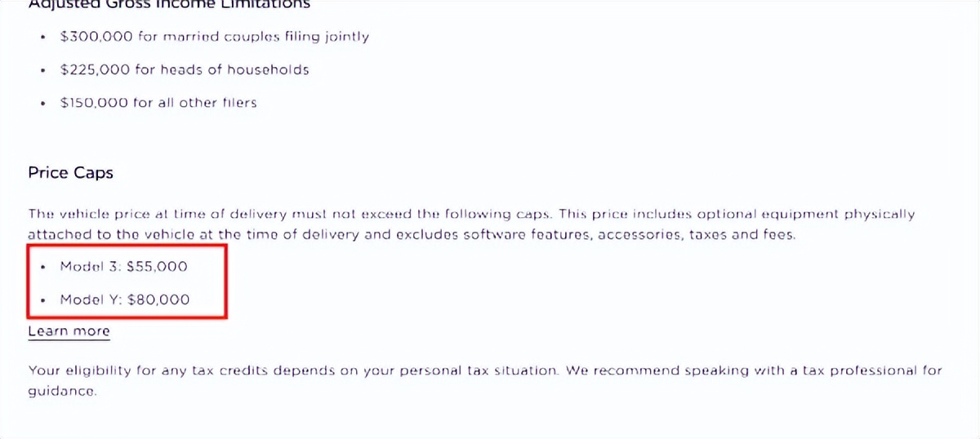The width and height of the screenshot is (980, 439).
Task: Click the bullet before $225,000 entry
Action: [42, 71]
